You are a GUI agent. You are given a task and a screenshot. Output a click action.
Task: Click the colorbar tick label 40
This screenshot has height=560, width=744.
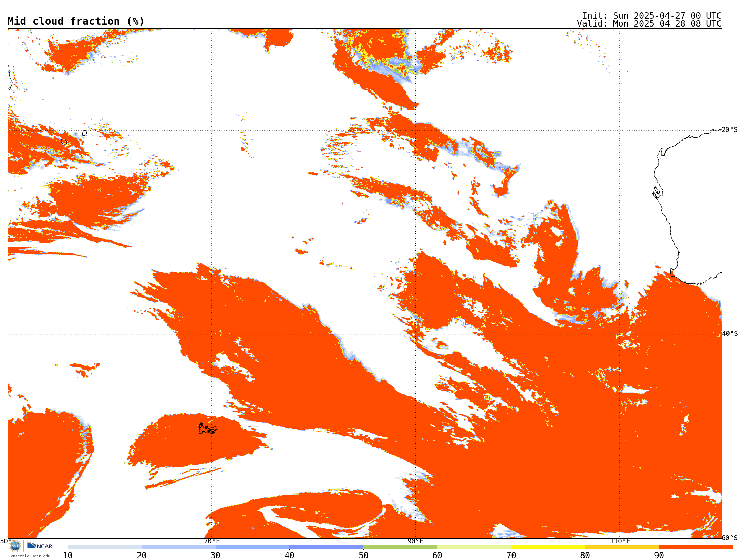point(289,555)
